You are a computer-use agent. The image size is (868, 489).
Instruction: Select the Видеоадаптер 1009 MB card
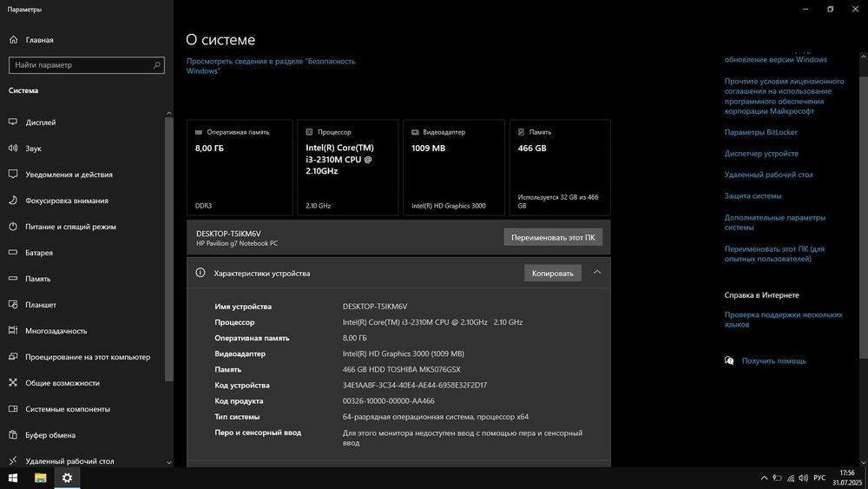(x=453, y=168)
